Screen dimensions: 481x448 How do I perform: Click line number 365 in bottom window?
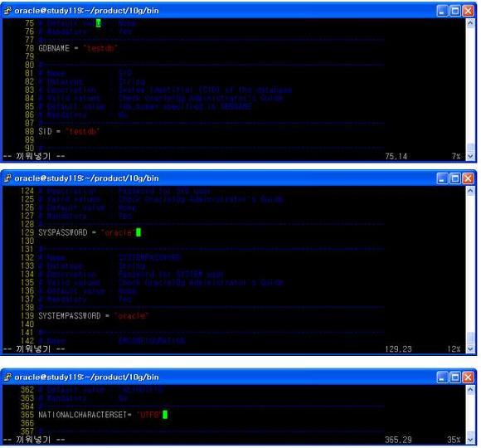click(x=27, y=415)
